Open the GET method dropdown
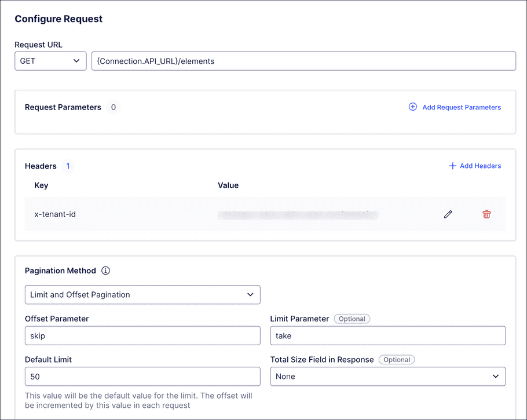527x420 pixels. (50, 61)
